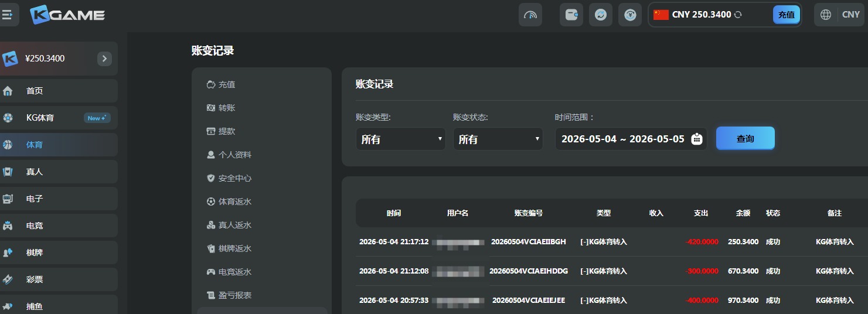868x314 pixels.
Task: Click the report icon next to 盈亏报表
Action: pos(211,295)
